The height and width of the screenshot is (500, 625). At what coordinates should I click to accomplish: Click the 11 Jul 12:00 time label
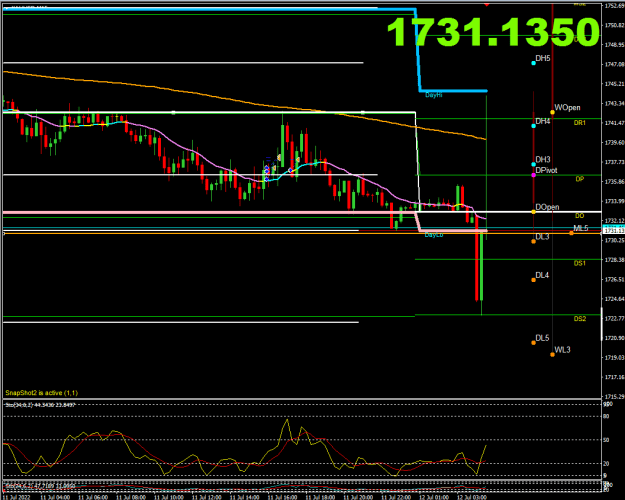[x=206, y=497]
